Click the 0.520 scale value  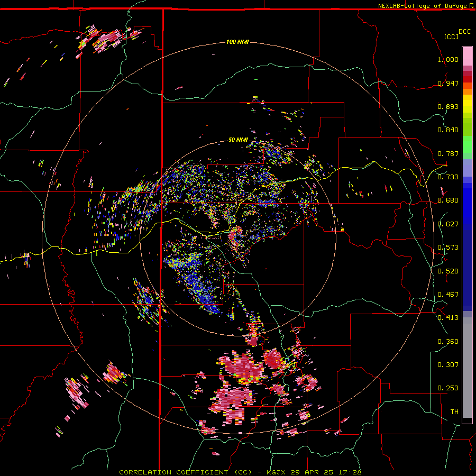(x=448, y=271)
